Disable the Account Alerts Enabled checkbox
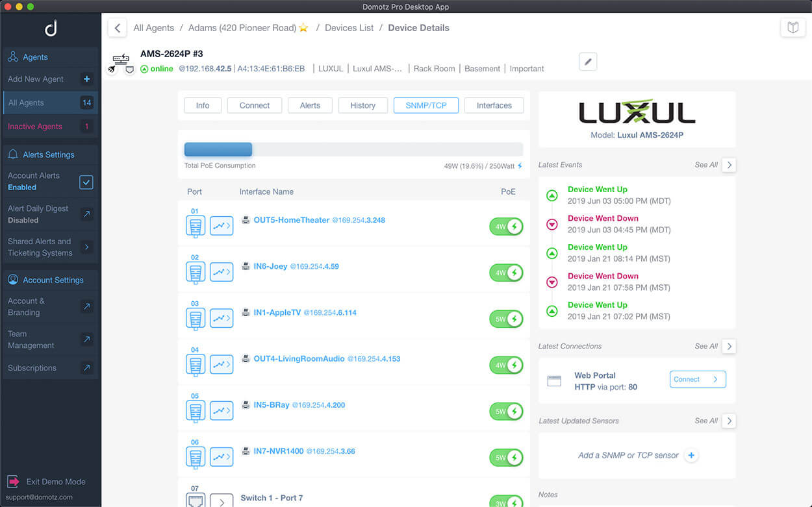The image size is (812, 507). click(86, 182)
